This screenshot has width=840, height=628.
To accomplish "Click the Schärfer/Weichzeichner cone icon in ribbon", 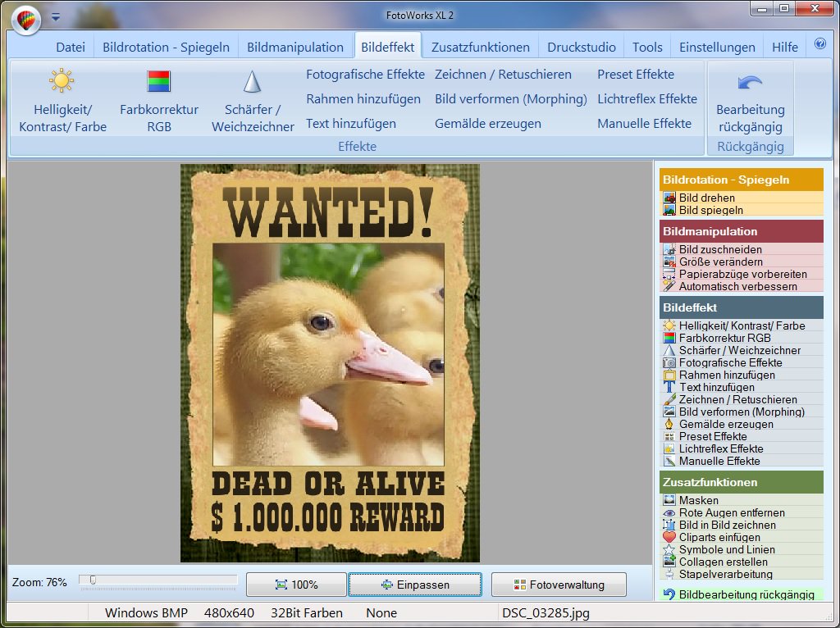I will tap(252, 82).
